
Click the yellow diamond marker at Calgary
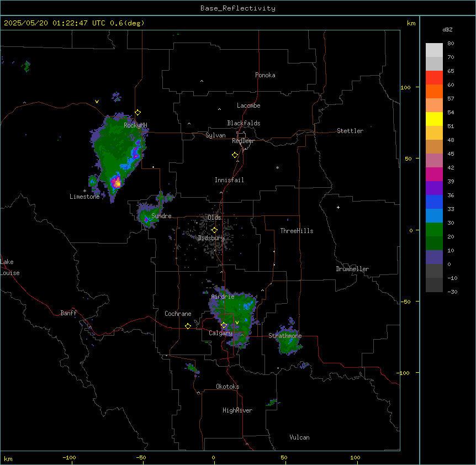[224, 325]
